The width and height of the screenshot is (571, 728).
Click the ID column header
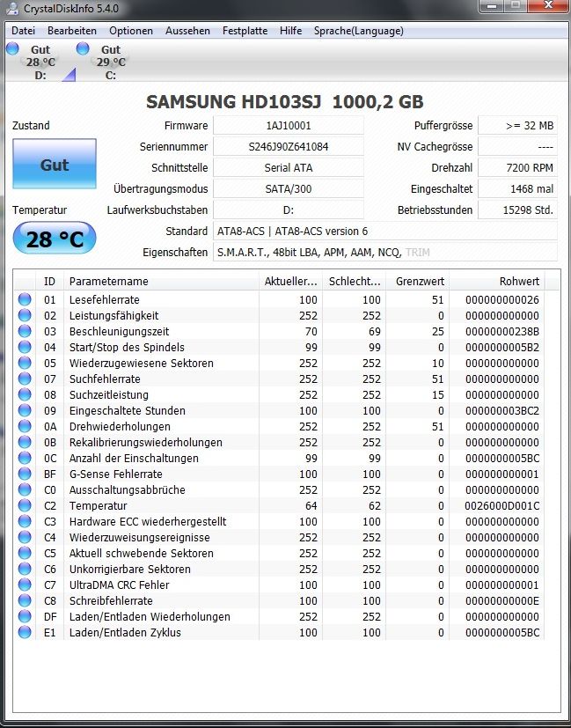[x=49, y=282]
